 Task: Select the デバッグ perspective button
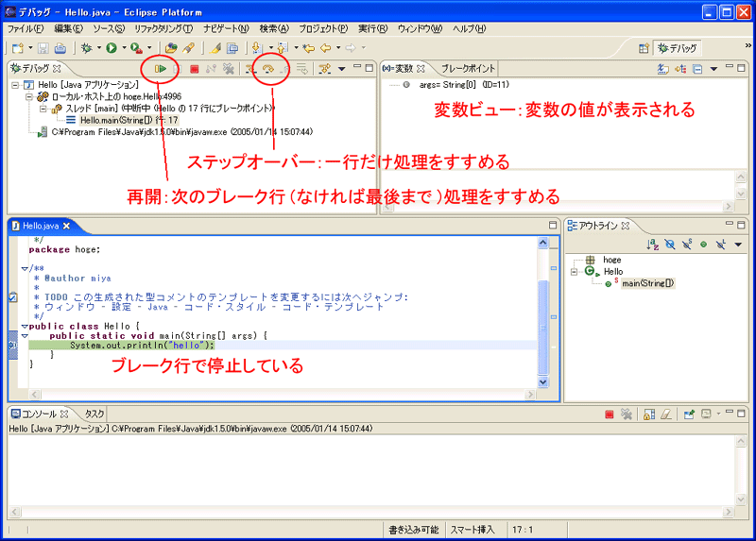678,48
